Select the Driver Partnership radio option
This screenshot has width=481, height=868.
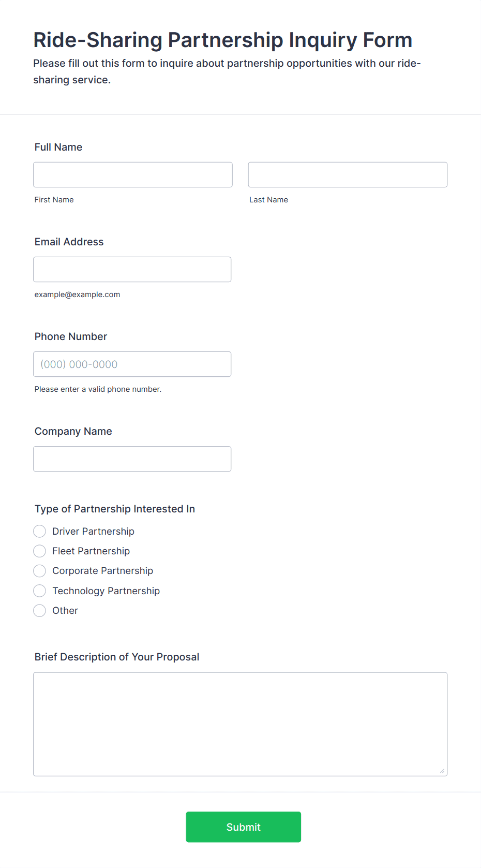(x=40, y=531)
